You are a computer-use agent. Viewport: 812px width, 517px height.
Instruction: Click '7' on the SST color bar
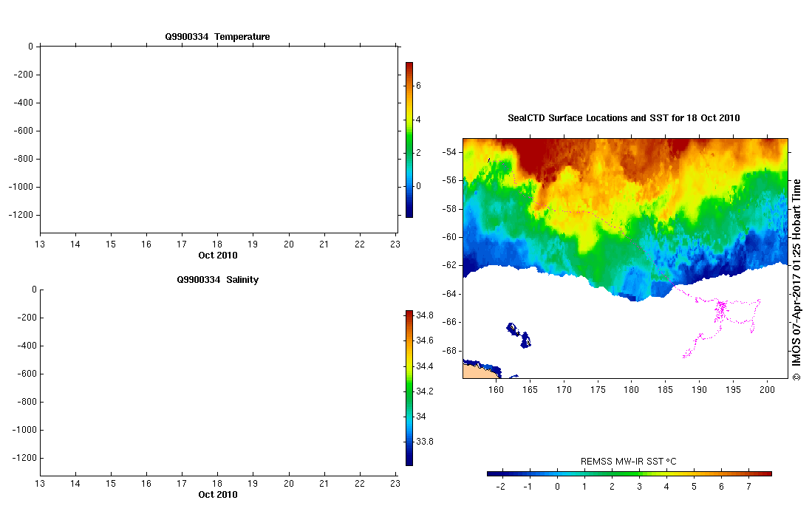pos(748,487)
